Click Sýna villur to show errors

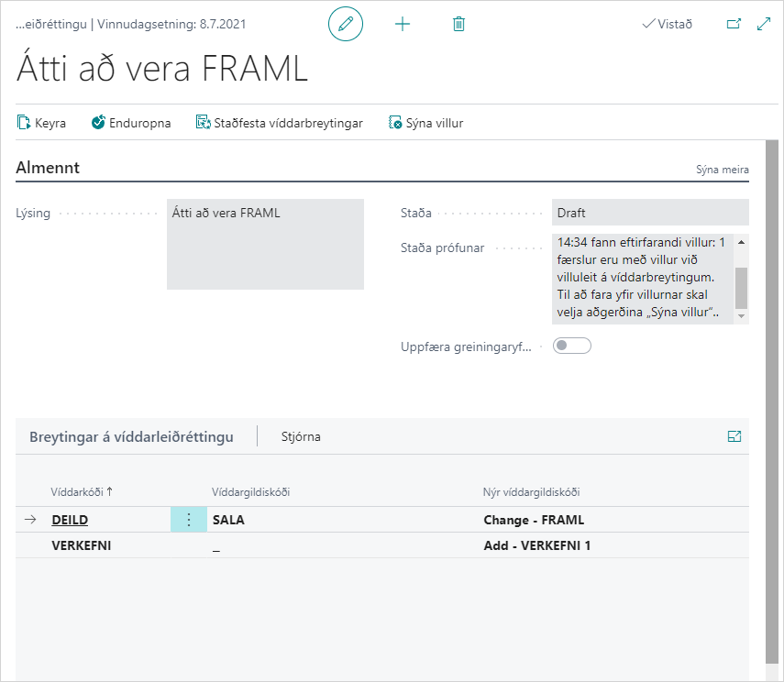(426, 123)
